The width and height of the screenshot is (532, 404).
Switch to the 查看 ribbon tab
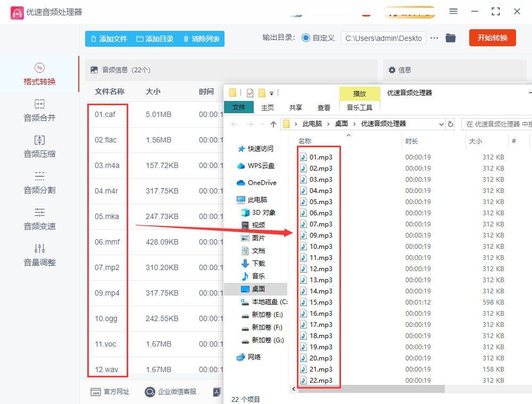click(323, 107)
